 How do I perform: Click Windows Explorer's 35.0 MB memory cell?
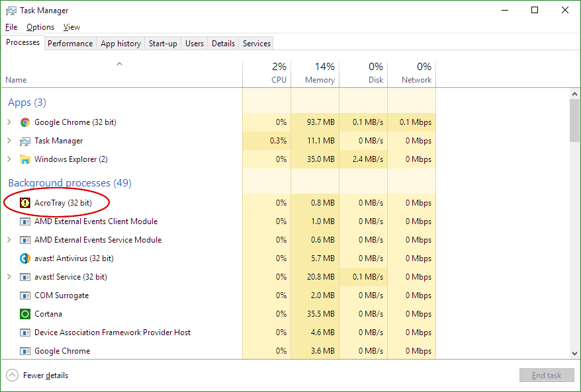pos(315,159)
